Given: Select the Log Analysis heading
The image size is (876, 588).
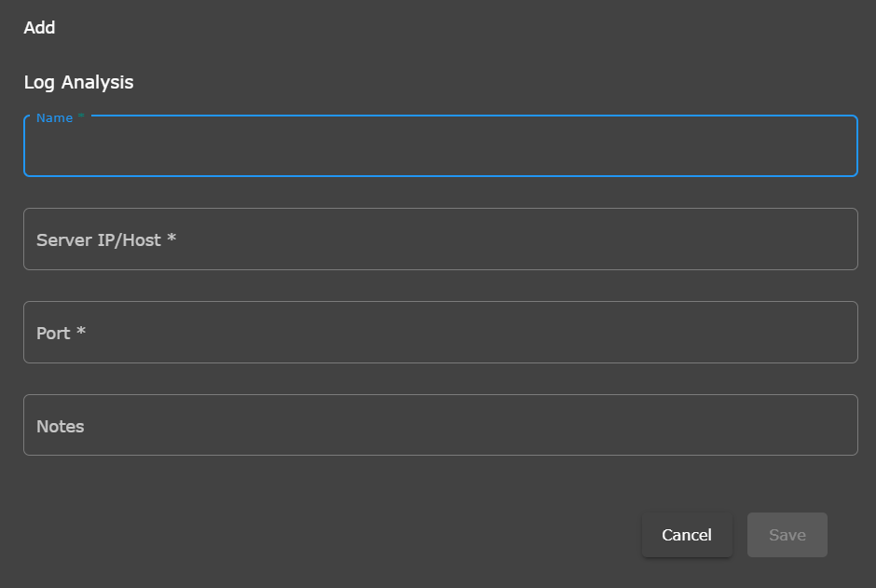Looking at the screenshot, I should point(78,82).
